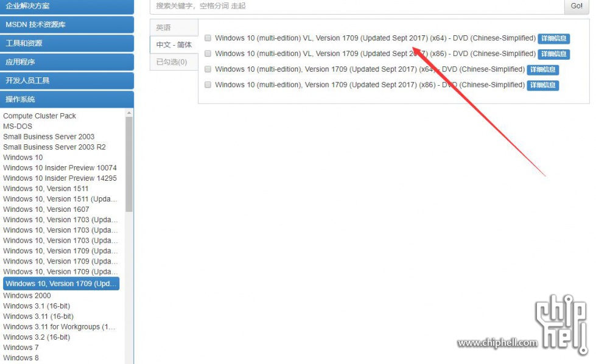This screenshot has height=364, width=596.
Task: Pick Windows 3.2 (16-bit)
Action: click(x=37, y=337)
